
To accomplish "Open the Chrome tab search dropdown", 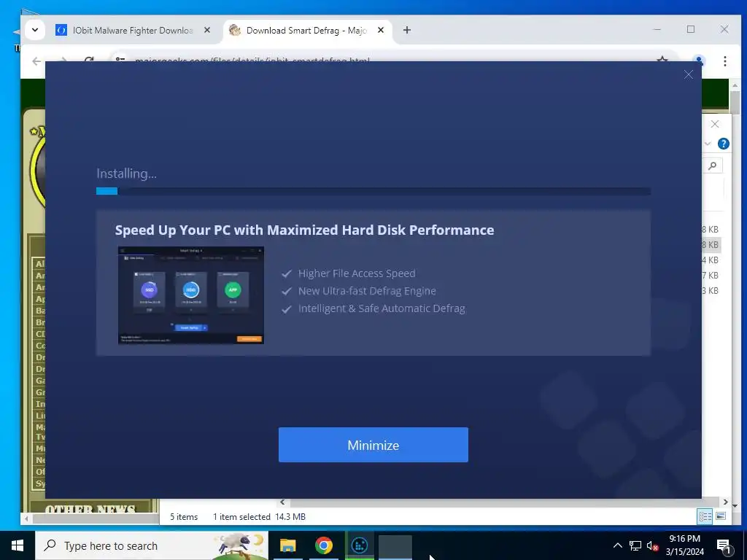I will (x=35, y=30).
